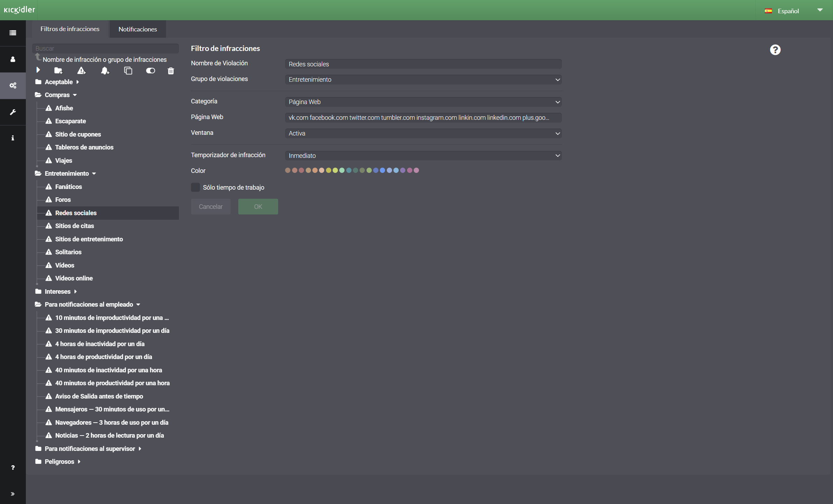The width and height of the screenshot is (833, 504).
Task: Click the add violation warning icon
Action: pos(81,71)
